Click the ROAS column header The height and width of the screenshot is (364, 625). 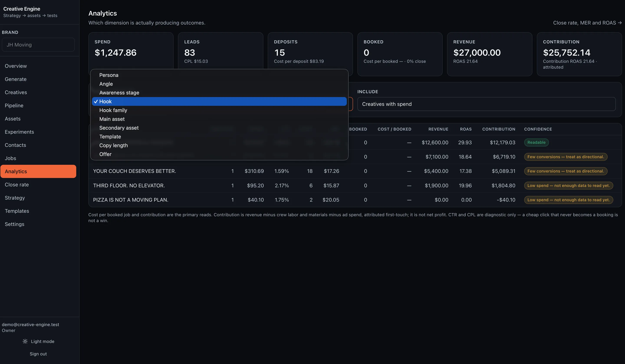click(466, 129)
